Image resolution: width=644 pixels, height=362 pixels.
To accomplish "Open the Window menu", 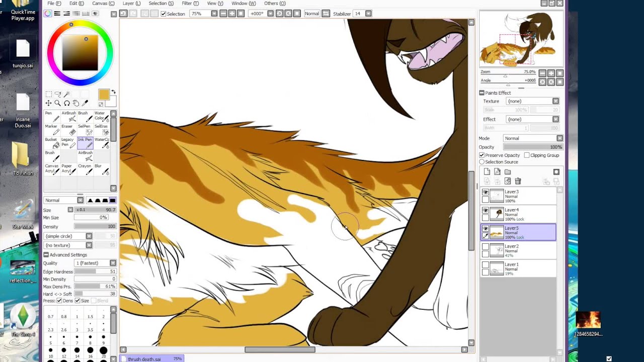I will (244, 4).
